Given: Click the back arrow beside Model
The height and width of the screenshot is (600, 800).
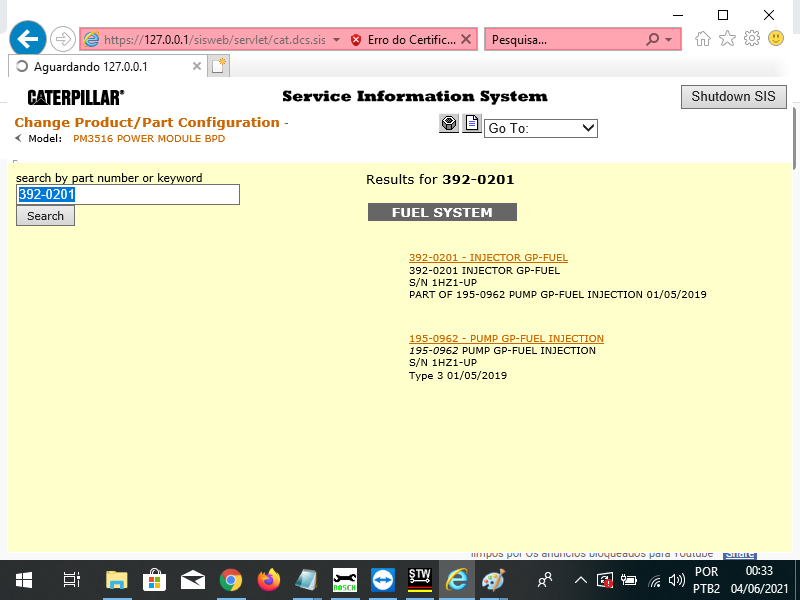Looking at the screenshot, I should click(18, 138).
